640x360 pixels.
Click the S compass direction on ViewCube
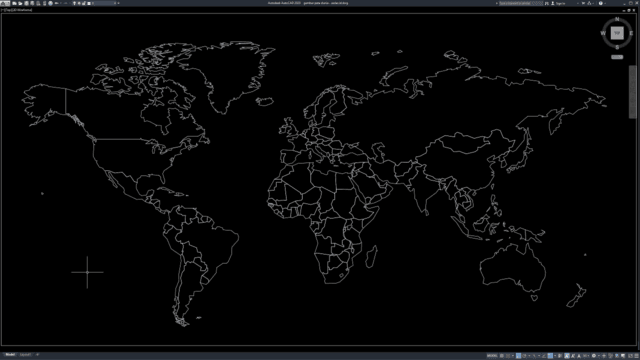click(617, 47)
